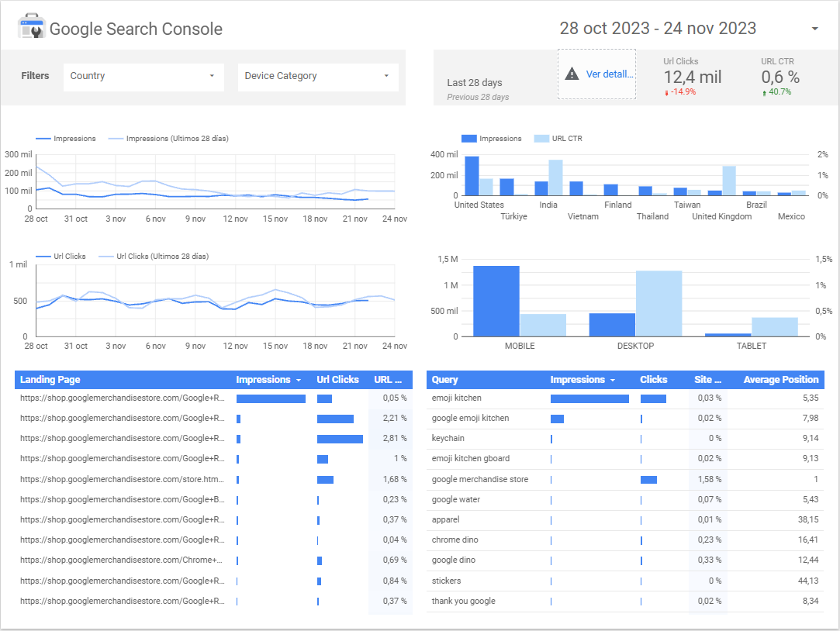Click the warning triangle icon
840x631 pixels.
pyautogui.click(x=572, y=74)
